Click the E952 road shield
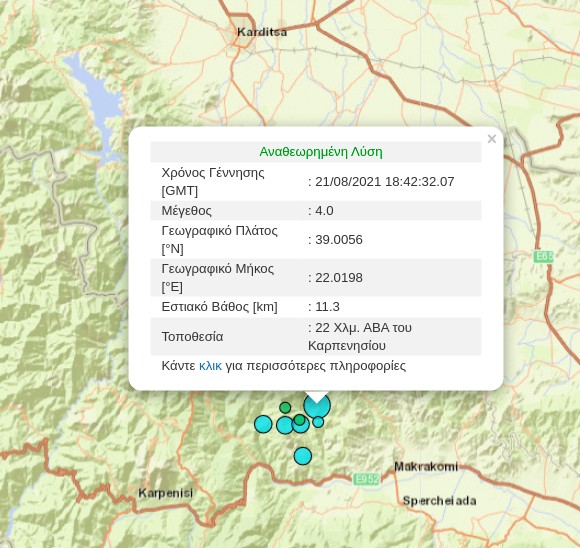580x548 pixels. pyautogui.click(x=366, y=479)
